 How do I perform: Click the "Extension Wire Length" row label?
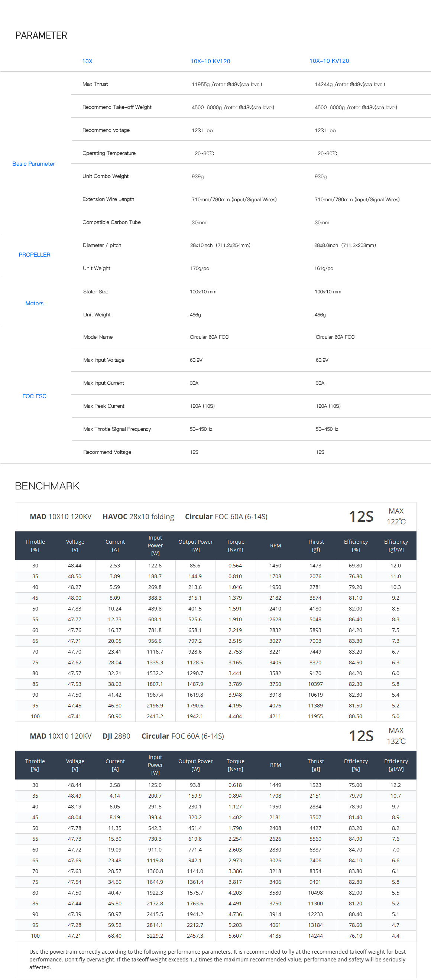pyautogui.click(x=108, y=199)
